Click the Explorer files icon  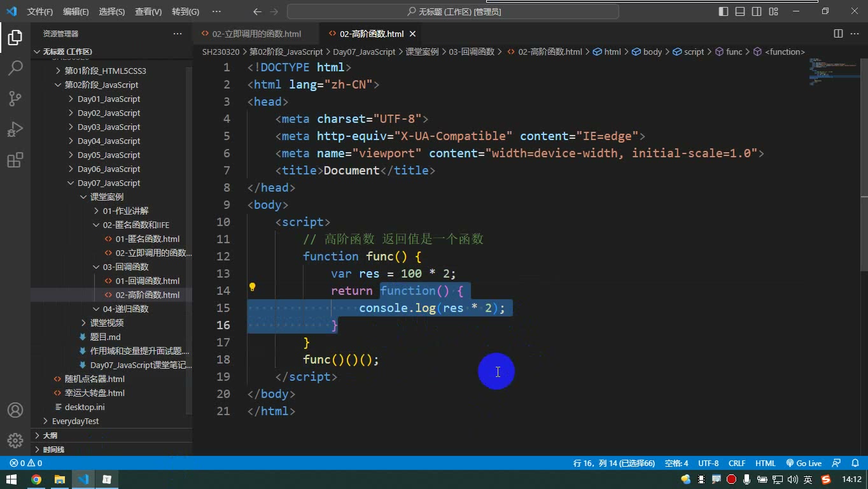click(x=15, y=38)
